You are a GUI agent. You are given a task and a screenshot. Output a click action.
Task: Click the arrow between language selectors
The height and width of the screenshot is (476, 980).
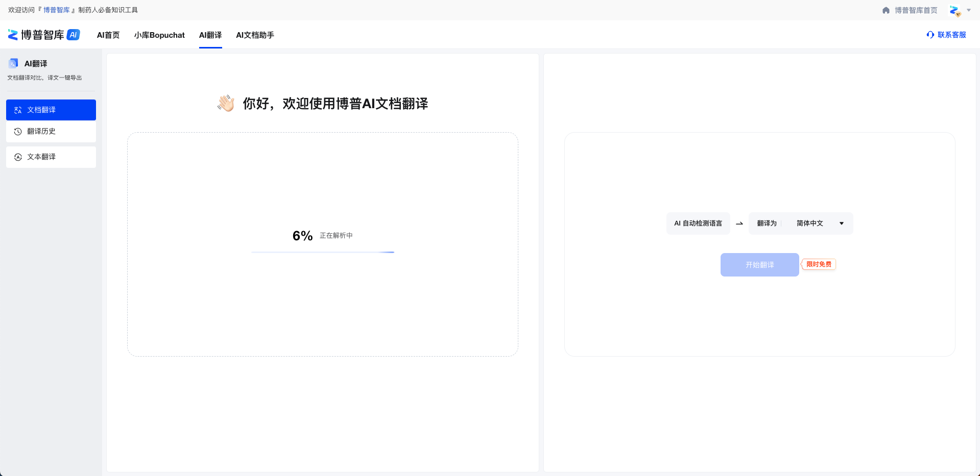pyautogui.click(x=739, y=223)
